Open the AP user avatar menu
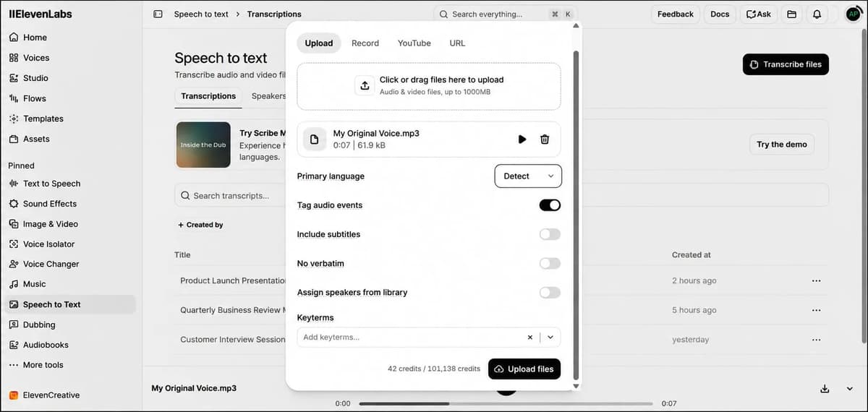This screenshot has width=868, height=412. tap(853, 14)
